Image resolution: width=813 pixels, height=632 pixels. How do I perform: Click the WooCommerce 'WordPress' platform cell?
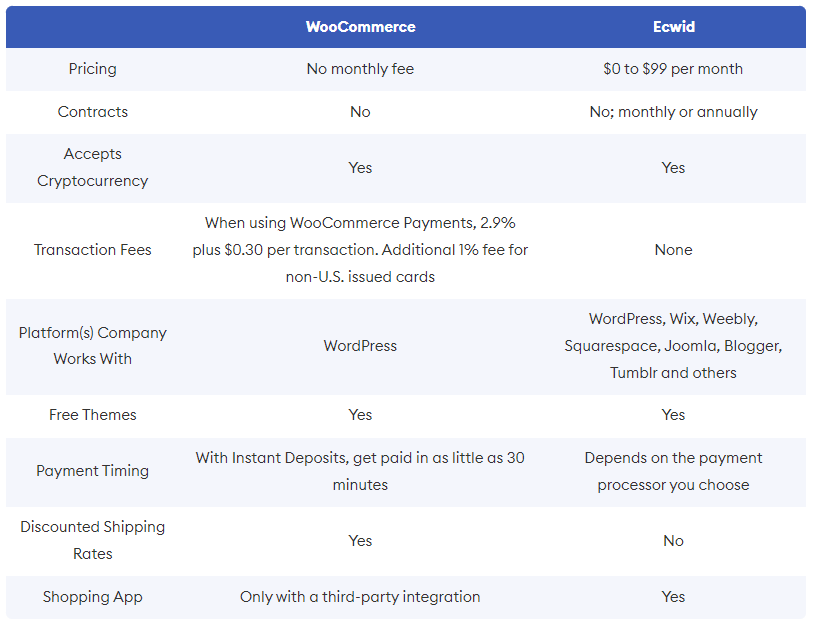(x=360, y=346)
